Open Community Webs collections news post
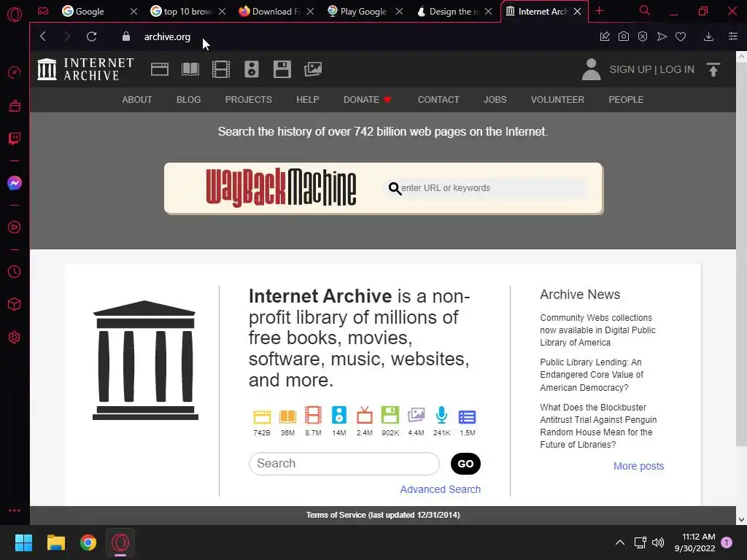Screen dimensions: 747x560 (x=598, y=330)
